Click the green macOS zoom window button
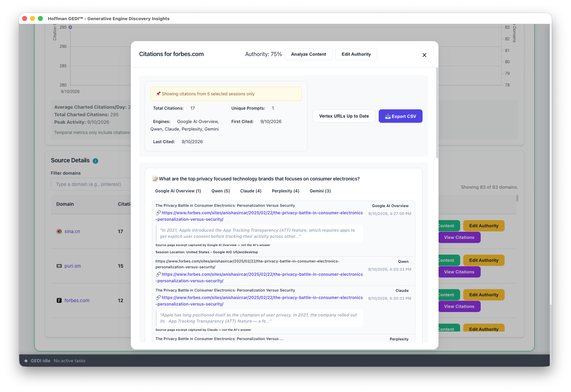 40,18
